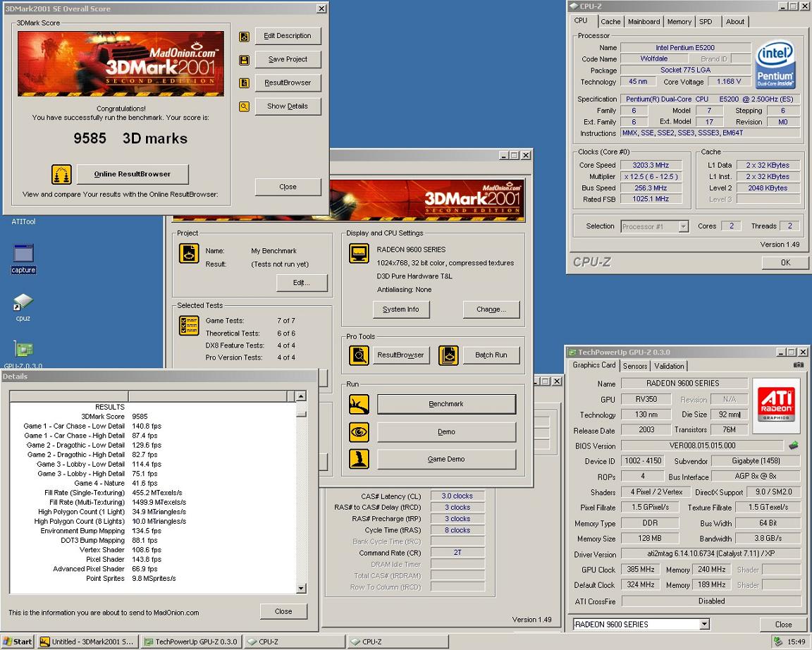Click the Online ResultBrowser yellow icon
Image resolution: width=812 pixels, height=650 pixels.
pos(61,175)
